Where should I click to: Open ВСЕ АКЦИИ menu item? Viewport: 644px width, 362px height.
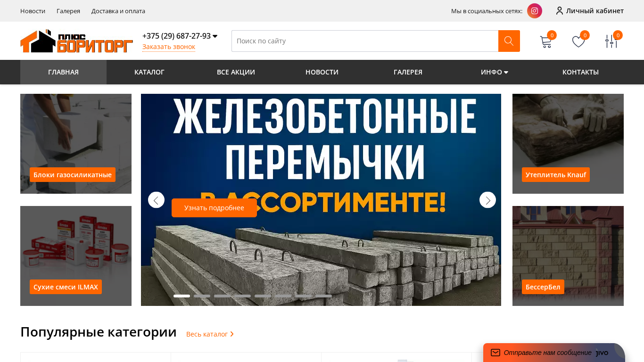click(236, 72)
